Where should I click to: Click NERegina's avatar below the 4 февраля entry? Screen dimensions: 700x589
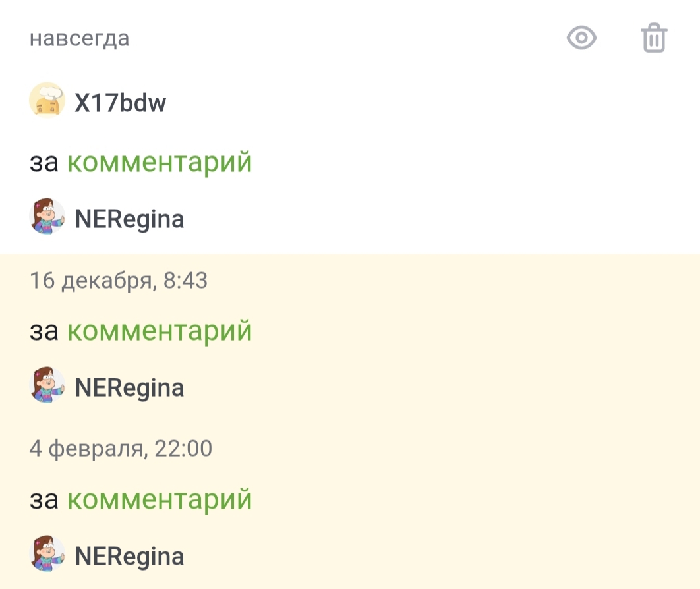(x=47, y=553)
